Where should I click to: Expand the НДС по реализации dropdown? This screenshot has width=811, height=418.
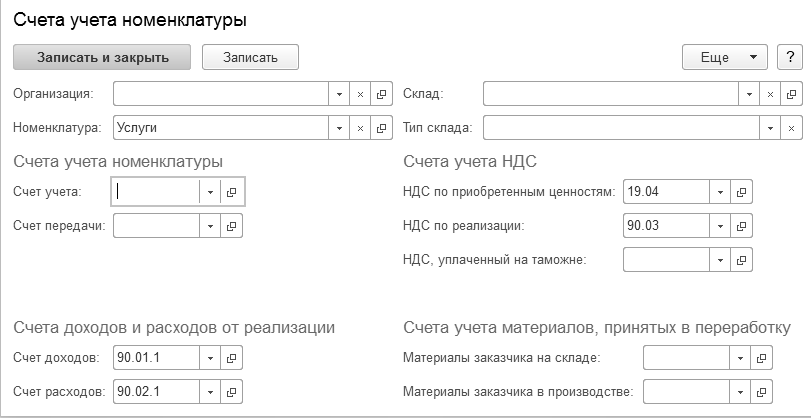(x=720, y=226)
